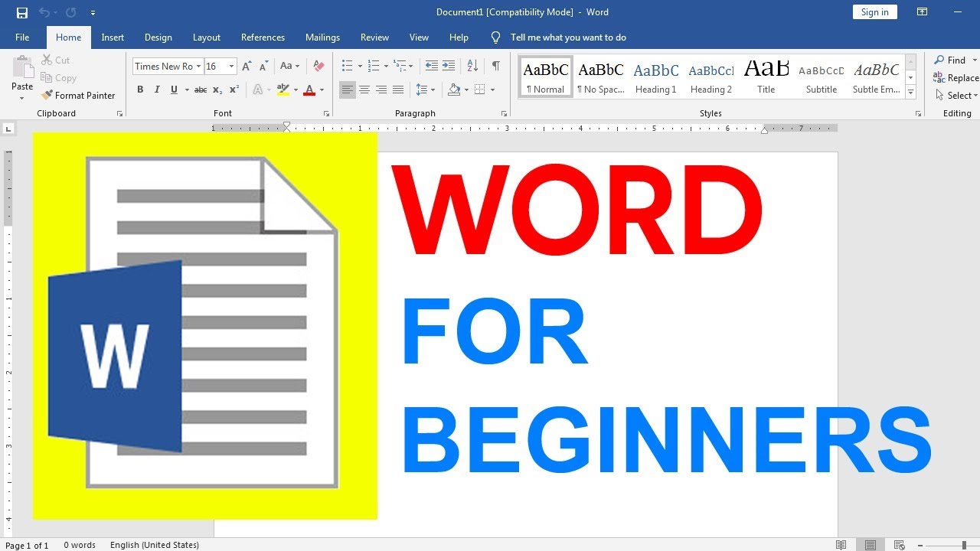Click the 0 words count in status bar
The image size is (980, 551).
pyautogui.click(x=80, y=545)
